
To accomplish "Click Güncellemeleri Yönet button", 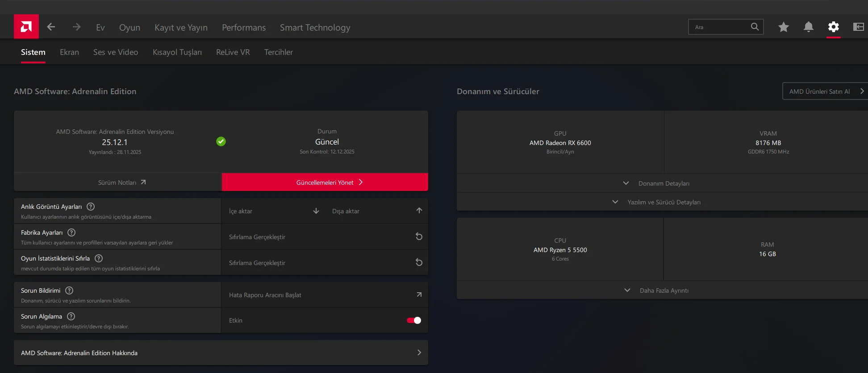I will 325,182.
